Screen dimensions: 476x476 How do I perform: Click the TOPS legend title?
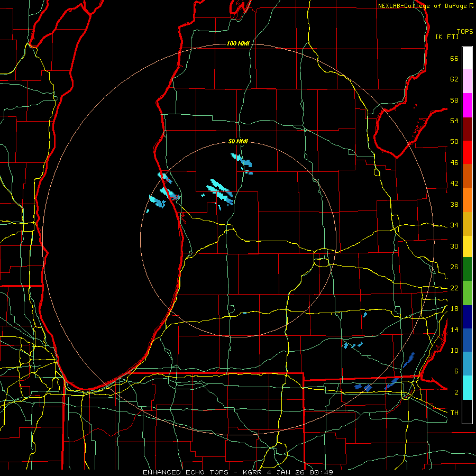pyautogui.click(x=465, y=32)
